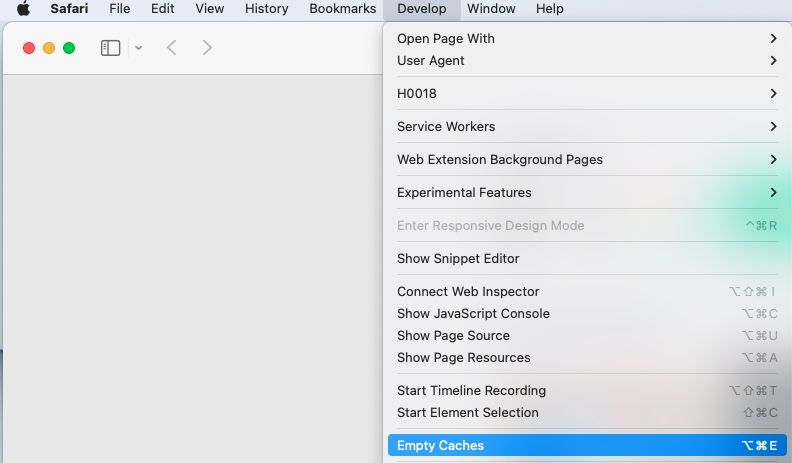Expand the Open Page With submenu

[x=587, y=38]
